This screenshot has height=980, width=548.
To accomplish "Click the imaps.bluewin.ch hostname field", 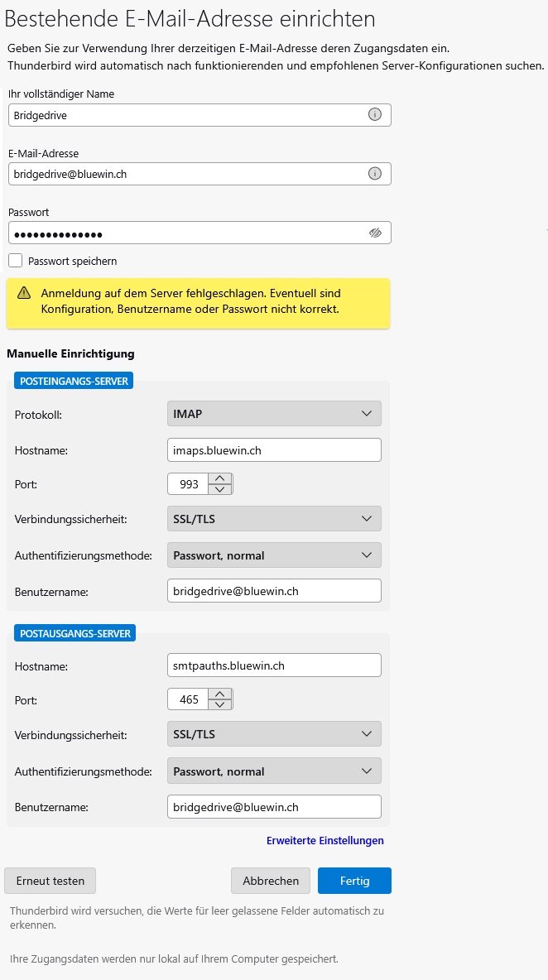I will pos(274,450).
